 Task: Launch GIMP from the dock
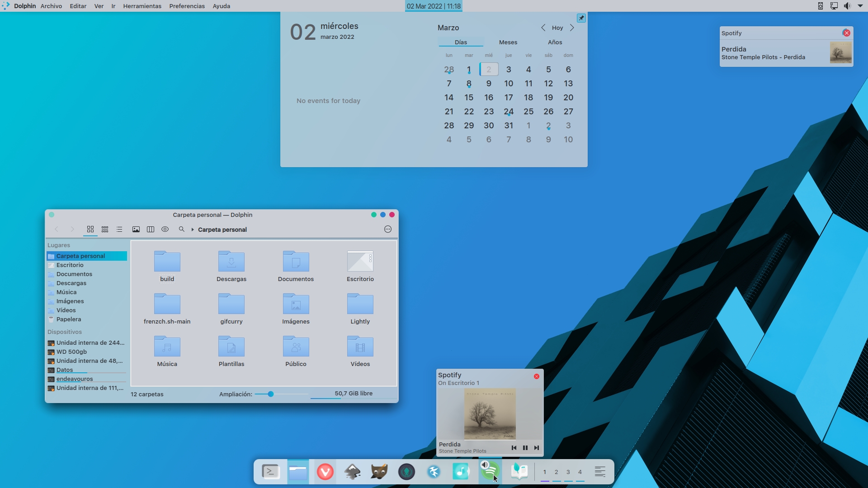[379, 472]
